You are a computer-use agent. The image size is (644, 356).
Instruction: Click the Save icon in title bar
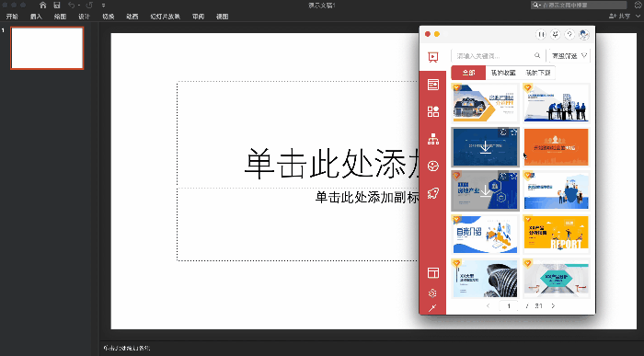[x=57, y=6]
